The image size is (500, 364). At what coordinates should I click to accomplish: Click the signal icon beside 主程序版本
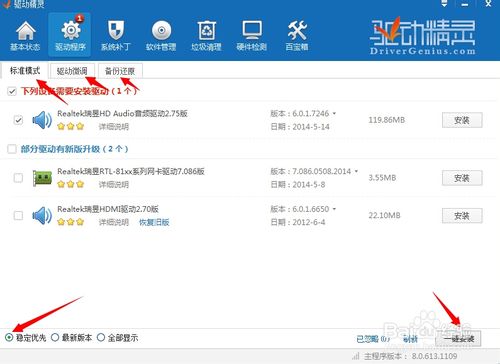[356, 356]
